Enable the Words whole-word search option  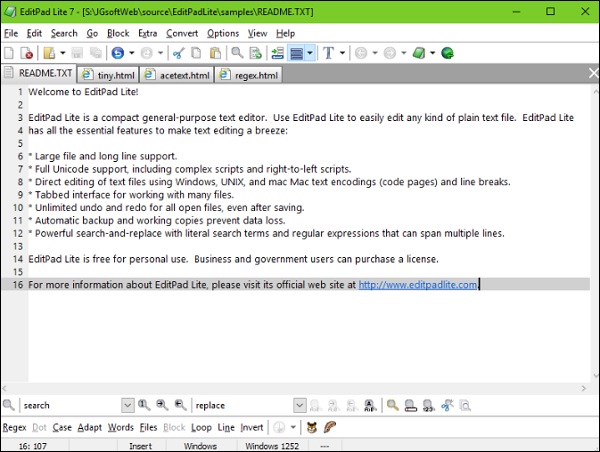click(120, 427)
